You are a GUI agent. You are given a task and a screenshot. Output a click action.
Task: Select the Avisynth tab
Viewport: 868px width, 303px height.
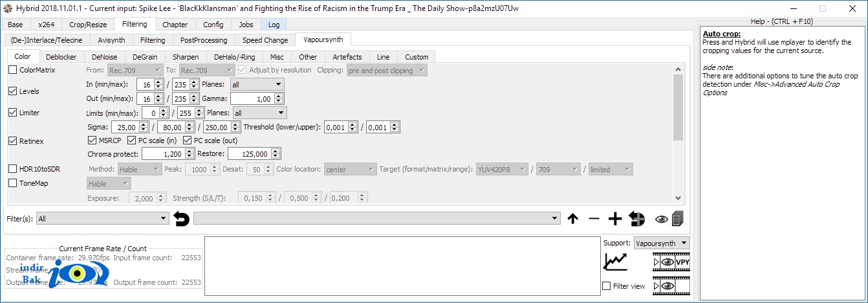(111, 40)
